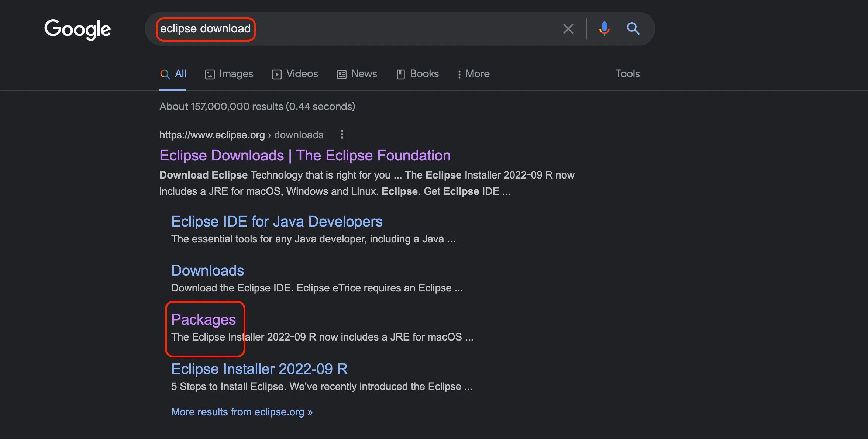Expand the More search categories menu

point(473,74)
